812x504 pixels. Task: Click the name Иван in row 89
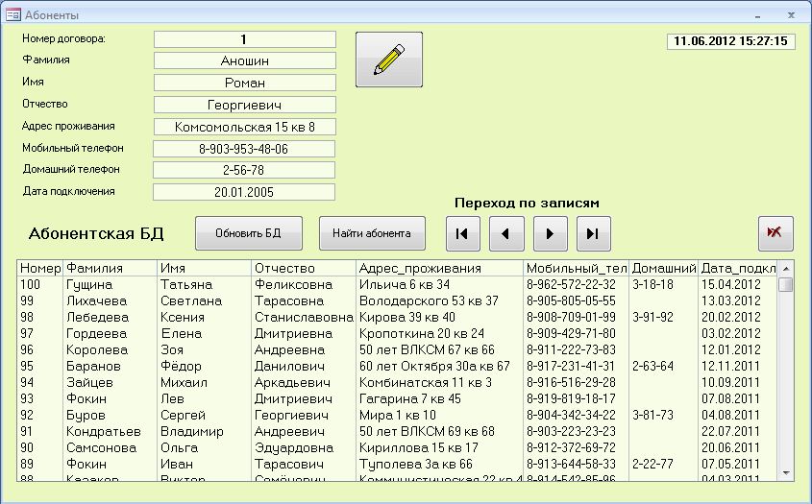pos(177,464)
